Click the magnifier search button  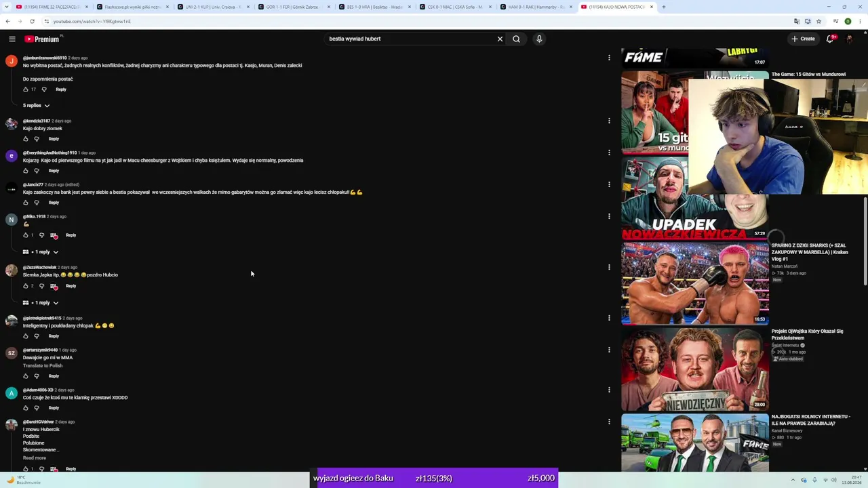tap(516, 39)
